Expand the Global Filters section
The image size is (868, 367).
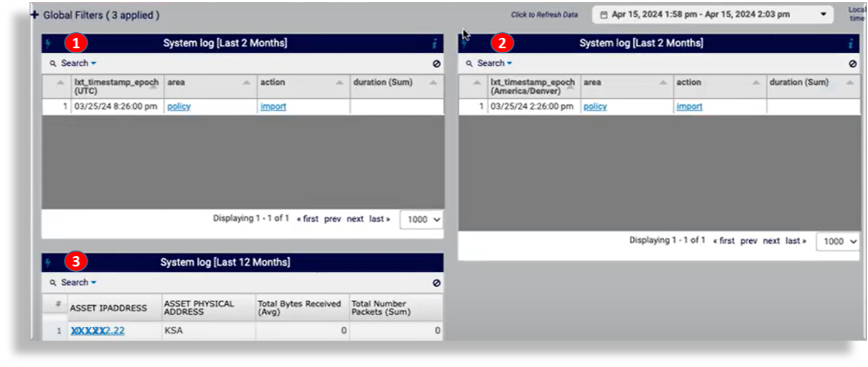pos(35,15)
